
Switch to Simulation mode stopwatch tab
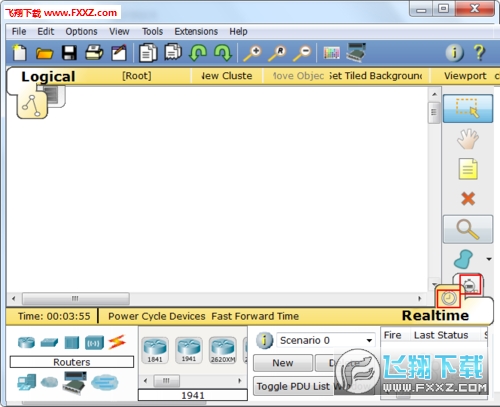(470, 285)
